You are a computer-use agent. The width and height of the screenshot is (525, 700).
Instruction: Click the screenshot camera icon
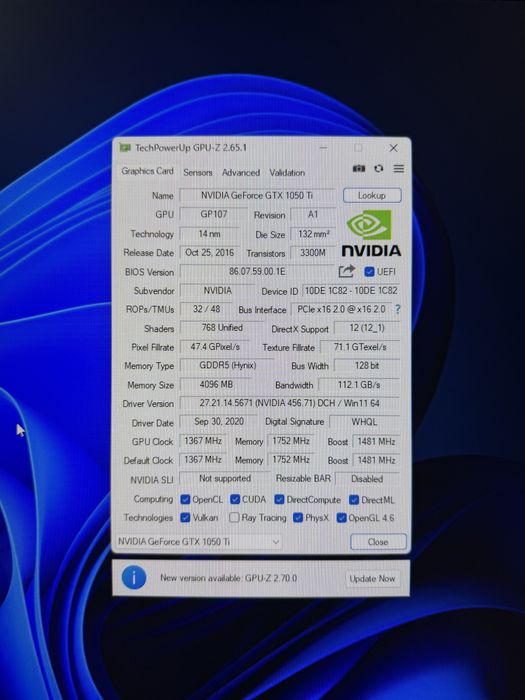tap(358, 168)
